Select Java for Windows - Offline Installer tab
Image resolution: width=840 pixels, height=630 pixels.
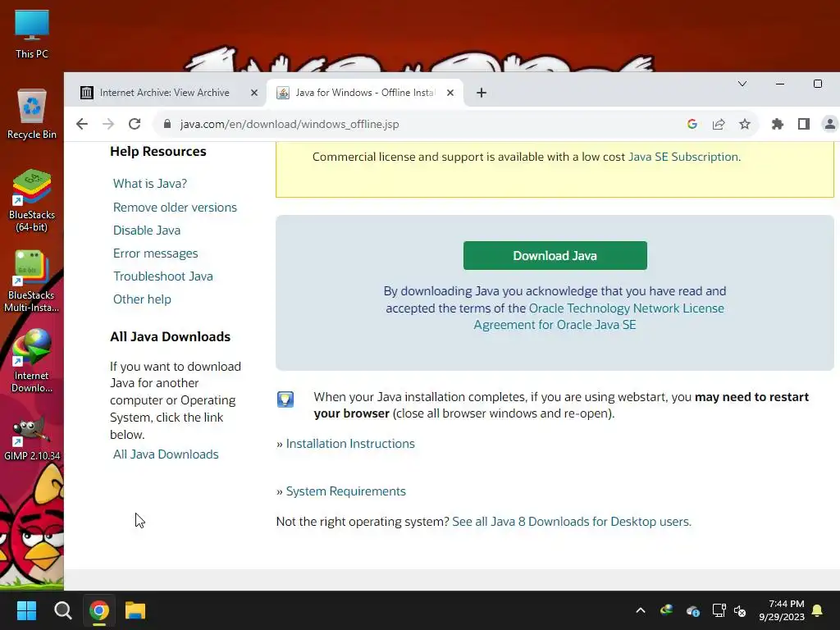coord(365,93)
